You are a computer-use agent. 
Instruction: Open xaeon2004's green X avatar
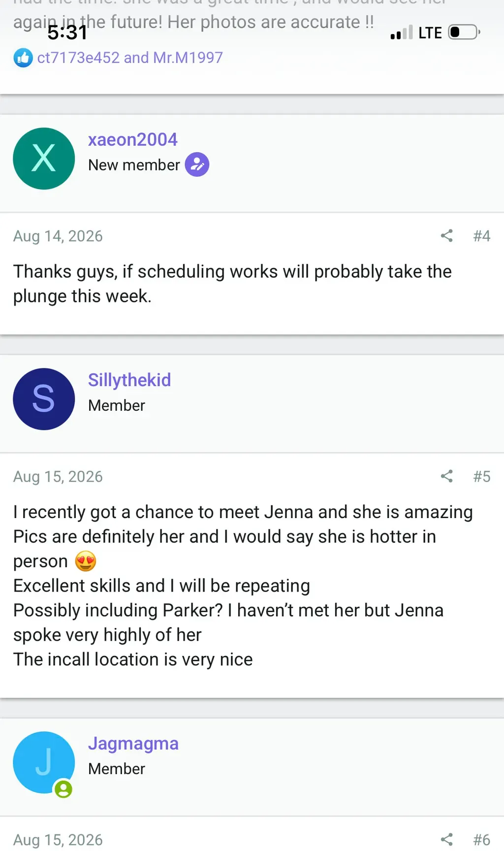tap(44, 159)
